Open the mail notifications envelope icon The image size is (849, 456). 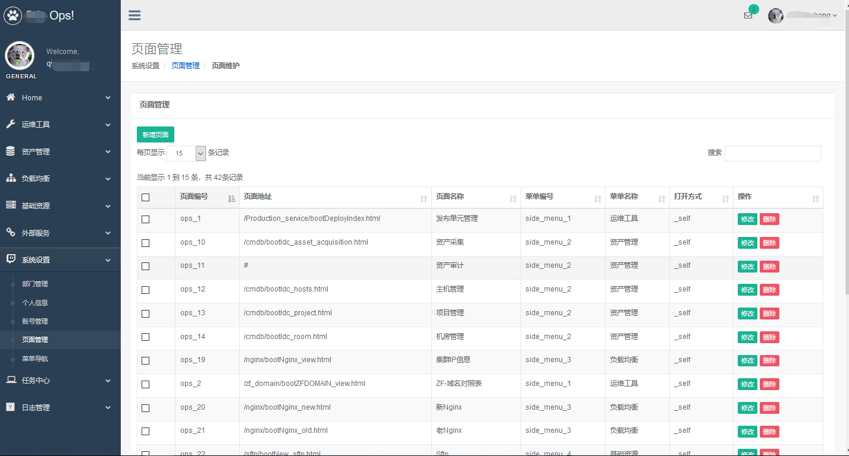point(748,15)
